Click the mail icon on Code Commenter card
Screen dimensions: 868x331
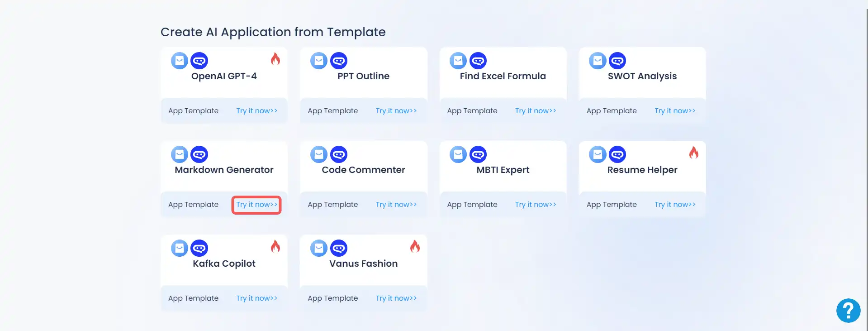coord(319,154)
